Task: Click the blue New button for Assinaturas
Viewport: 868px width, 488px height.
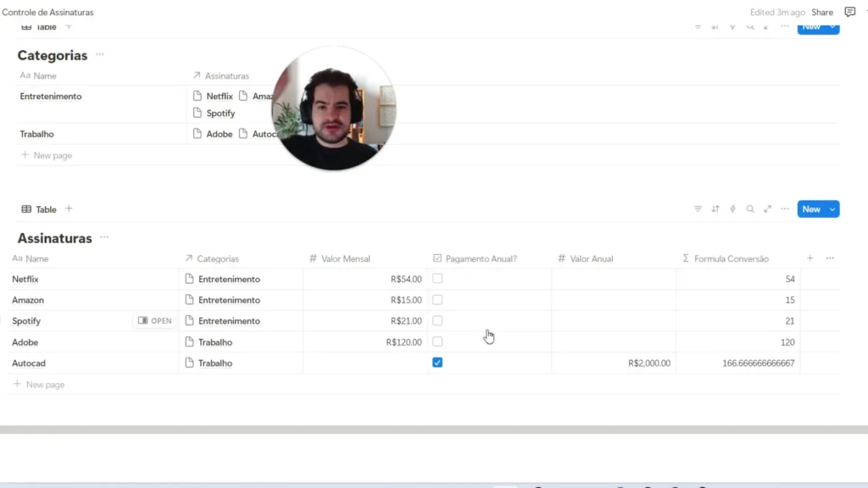Action: pyautogui.click(x=811, y=209)
